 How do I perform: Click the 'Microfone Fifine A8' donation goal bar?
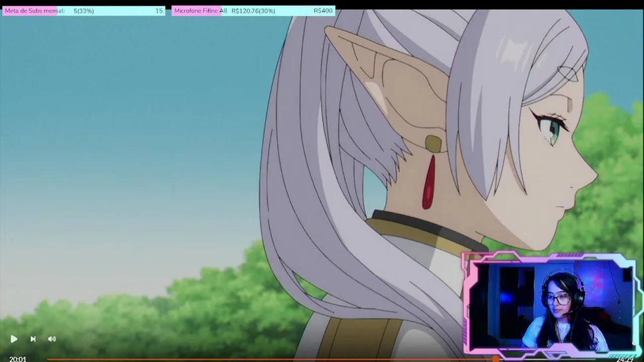pyautogui.click(x=253, y=11)
